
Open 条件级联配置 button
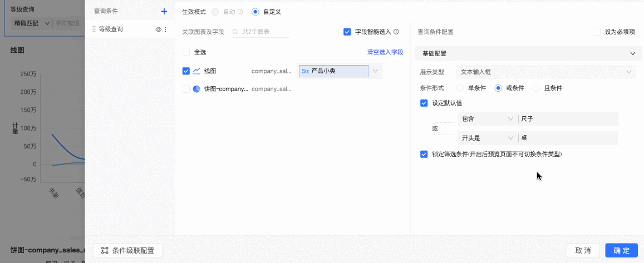[x=127, y=250]
